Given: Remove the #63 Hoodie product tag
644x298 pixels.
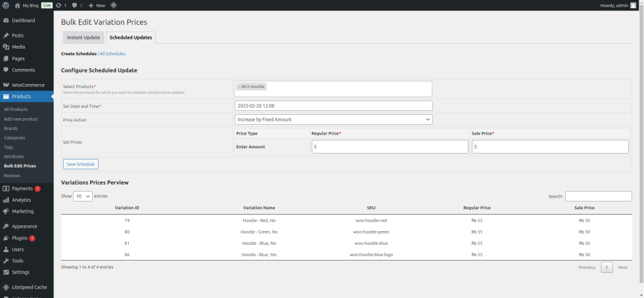Looking at the screenshot, I should [x=239, y=86].
